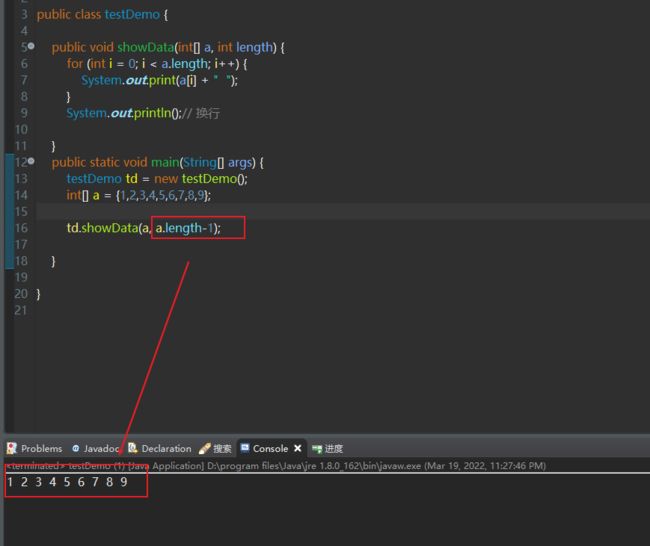Click td.showData call on line 16
This screenshot has height=546, width=650.
[x=102, y=228]
